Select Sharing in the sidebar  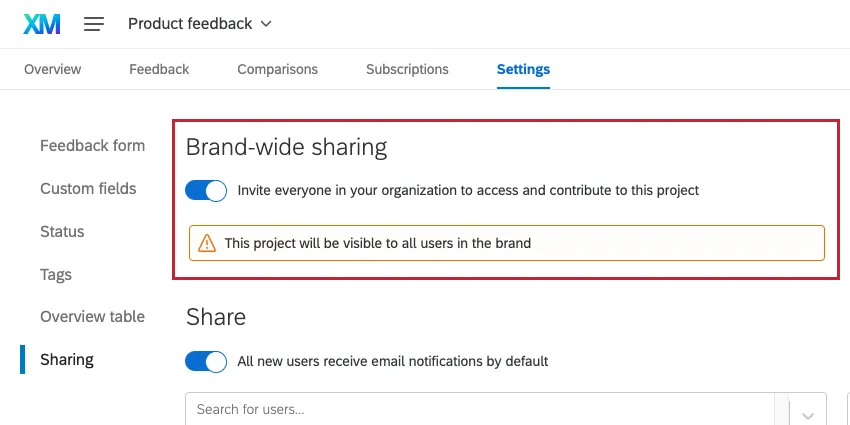click(x=67, y=360)
